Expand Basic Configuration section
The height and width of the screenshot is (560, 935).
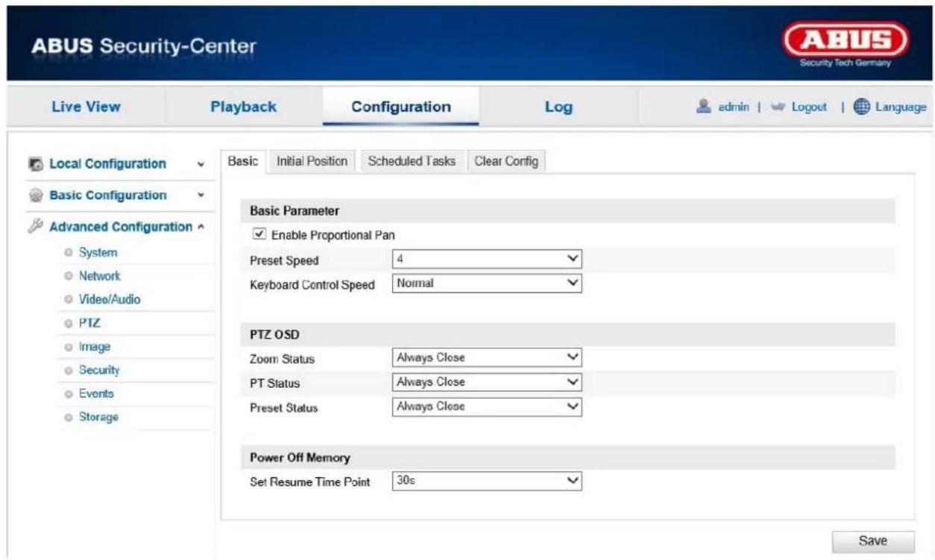tap(201, 195)
